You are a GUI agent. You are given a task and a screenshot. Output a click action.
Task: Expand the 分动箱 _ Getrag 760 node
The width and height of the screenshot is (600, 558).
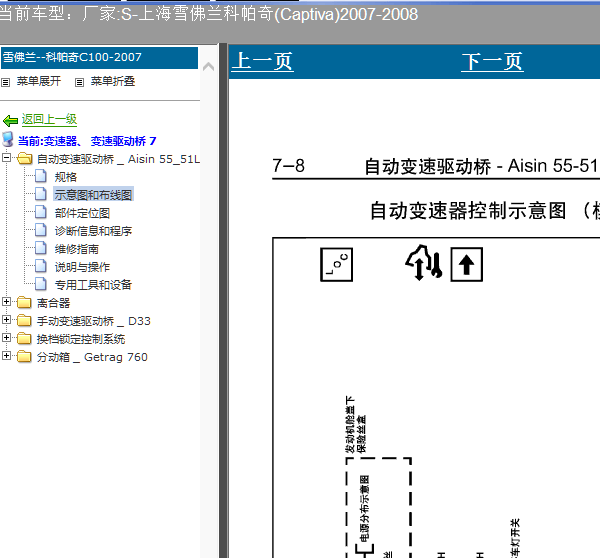tap(6, 356)
